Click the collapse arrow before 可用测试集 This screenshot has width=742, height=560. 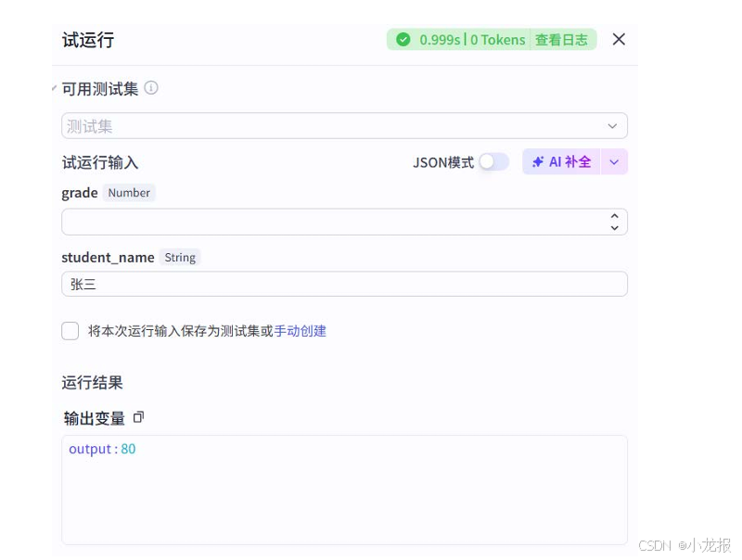(x=54, y=86)
